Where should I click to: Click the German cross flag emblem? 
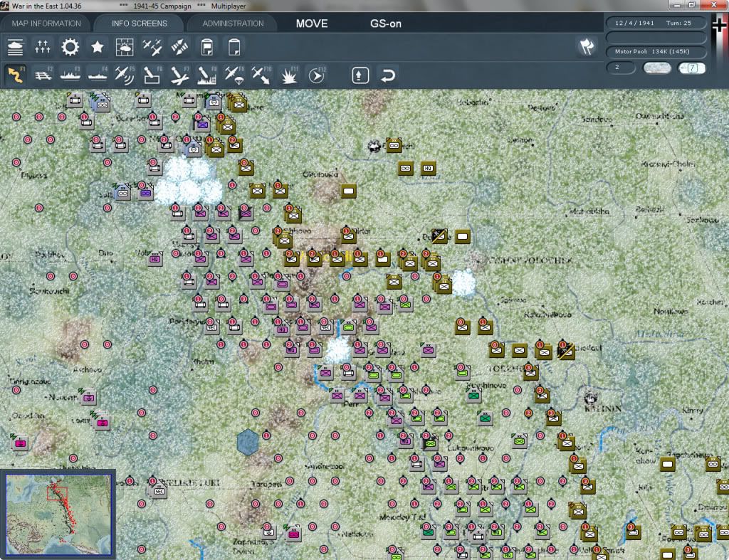(x=719, y=26)
